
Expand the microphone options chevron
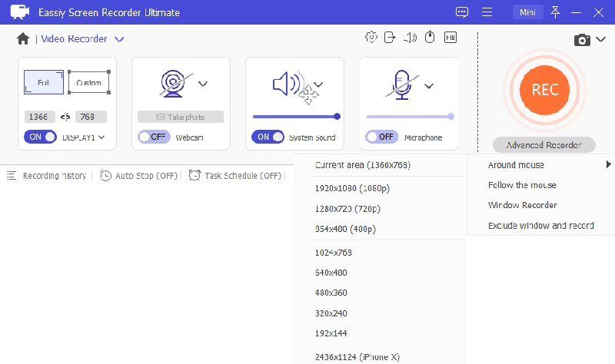pyautogui.click(x=429, y=86)
